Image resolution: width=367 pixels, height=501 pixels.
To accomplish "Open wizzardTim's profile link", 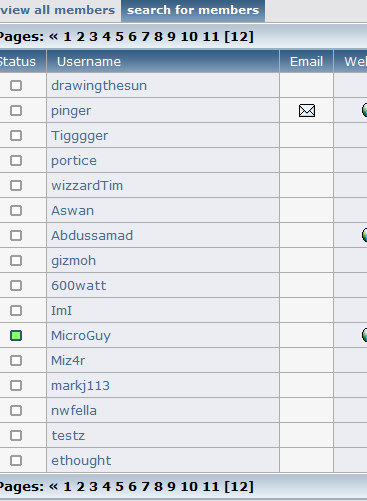I will (x=87, y=186).
